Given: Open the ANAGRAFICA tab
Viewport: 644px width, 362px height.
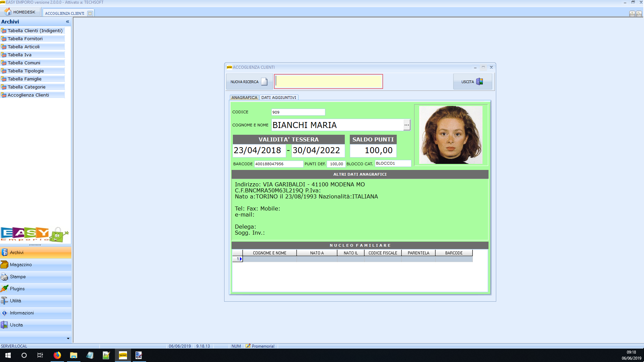Looking at the screenshot, I should pos(244,98).
